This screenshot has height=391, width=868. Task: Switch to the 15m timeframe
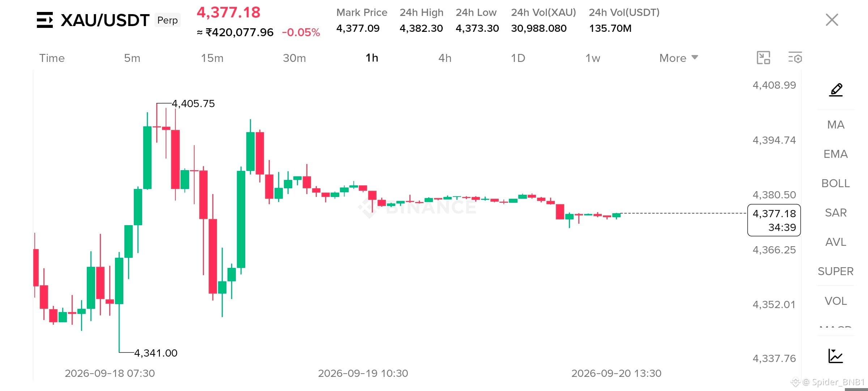[212, 58]
